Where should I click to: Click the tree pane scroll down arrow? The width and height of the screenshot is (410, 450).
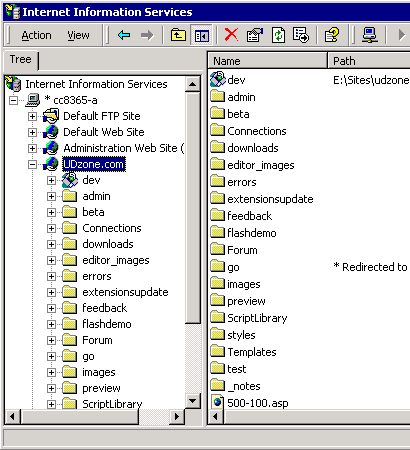193,400
